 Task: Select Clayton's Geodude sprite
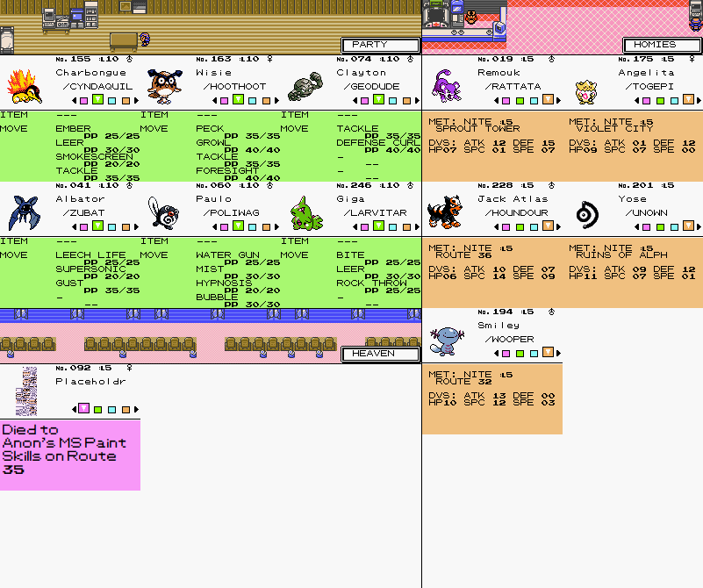(x=305, y=87)
